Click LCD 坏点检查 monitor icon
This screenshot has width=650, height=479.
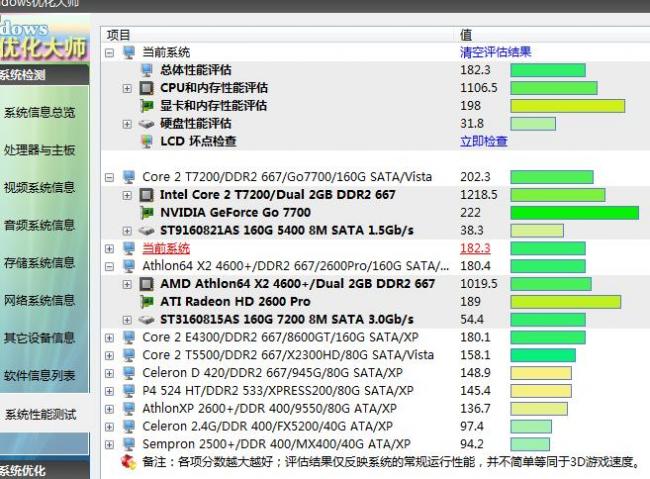point(146,141)
